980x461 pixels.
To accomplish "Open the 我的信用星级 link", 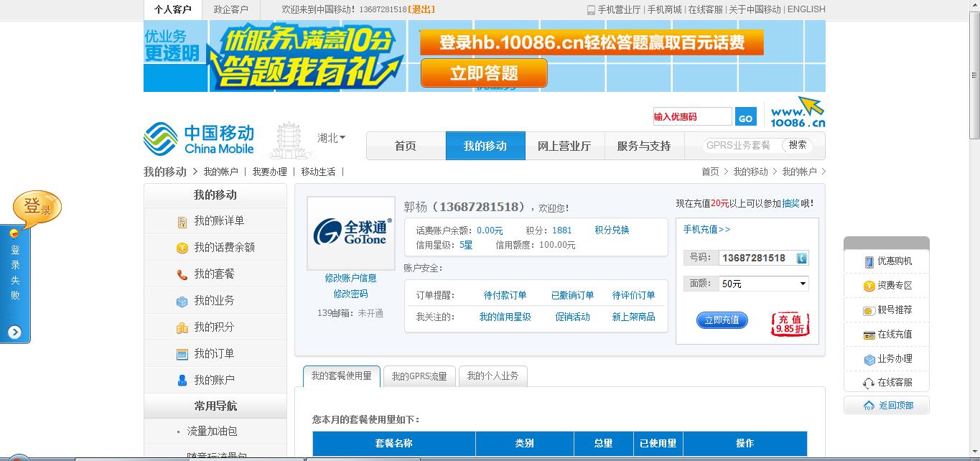I will (x=505, y=317).
